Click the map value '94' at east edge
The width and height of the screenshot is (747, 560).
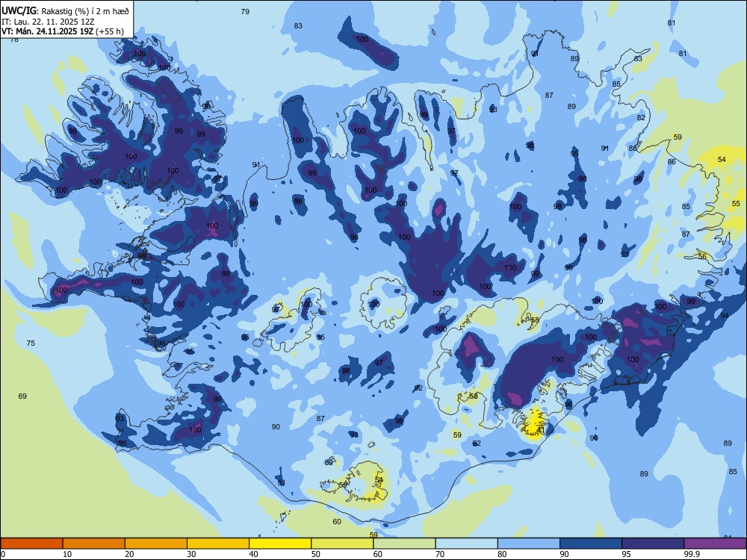pos(725,315)
